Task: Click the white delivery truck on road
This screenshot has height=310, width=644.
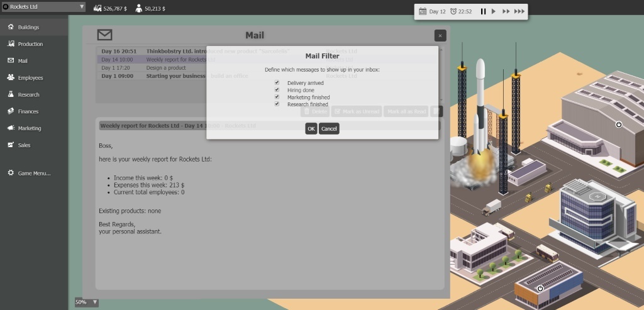Action: pyautogui.click(x=492, y=207)
